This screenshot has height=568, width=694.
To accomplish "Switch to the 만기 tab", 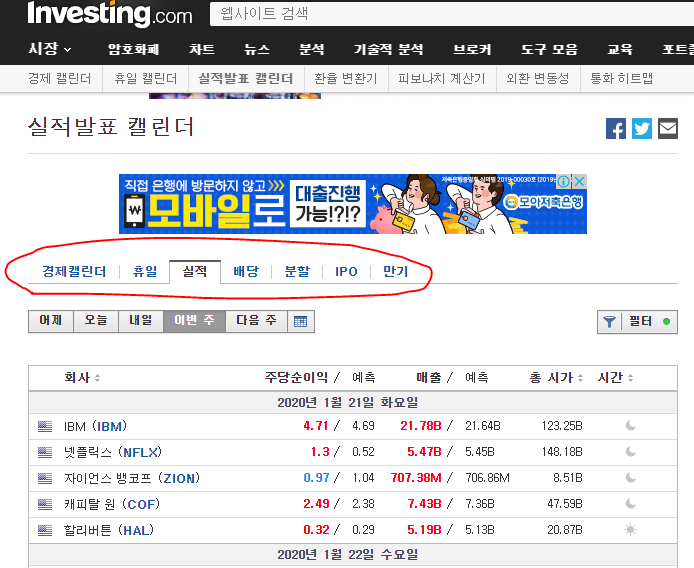I will tap(396, 271).
